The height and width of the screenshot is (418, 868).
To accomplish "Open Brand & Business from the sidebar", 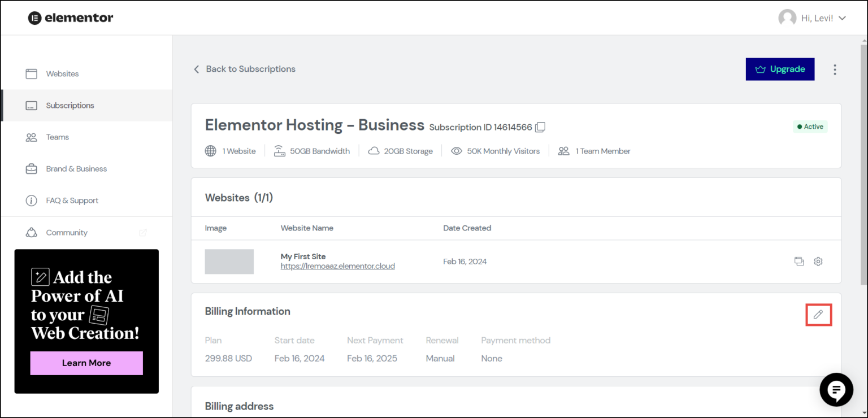I will (76, 168).
